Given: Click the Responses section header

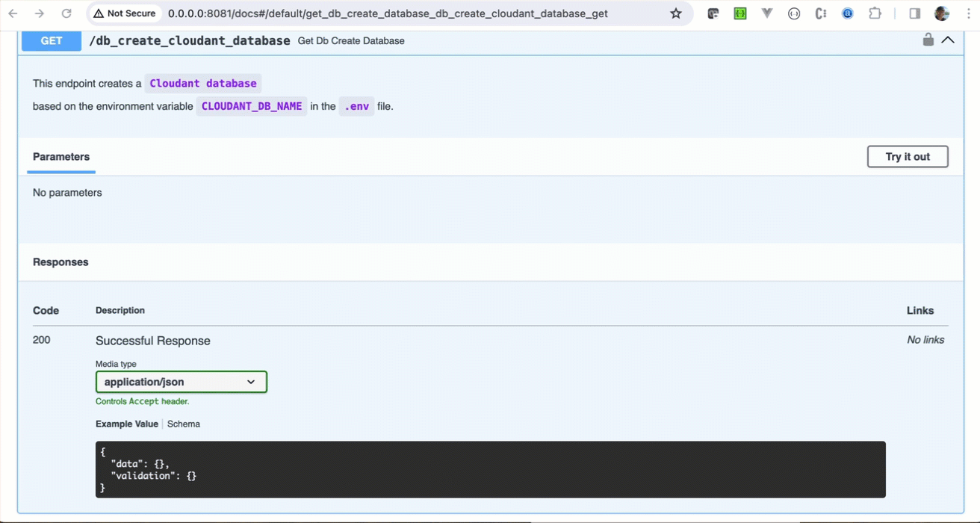Looking at the screenshot, I should click(x=61, y=262).
